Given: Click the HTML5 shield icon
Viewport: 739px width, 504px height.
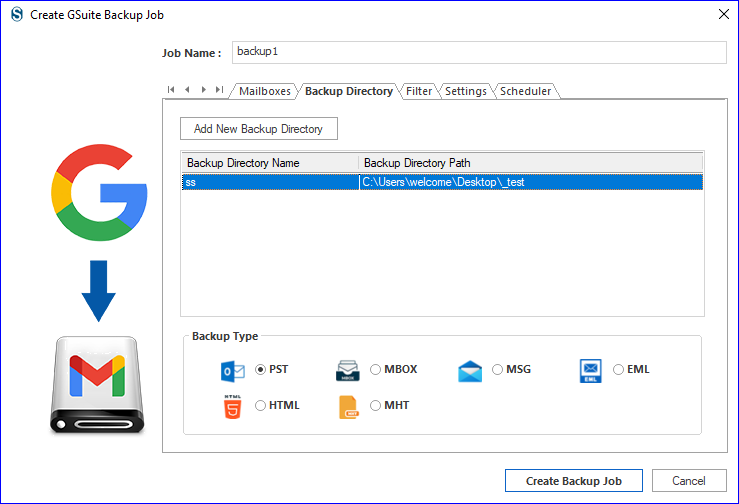Looking at the screenshot, I should [x=232, y=407].
